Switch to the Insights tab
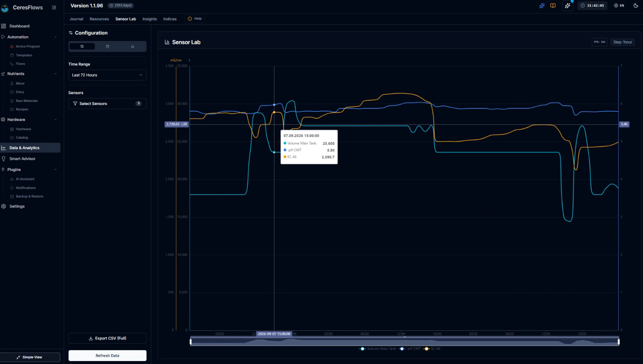The height and width of the screenshot is (364, 643). 150,19
